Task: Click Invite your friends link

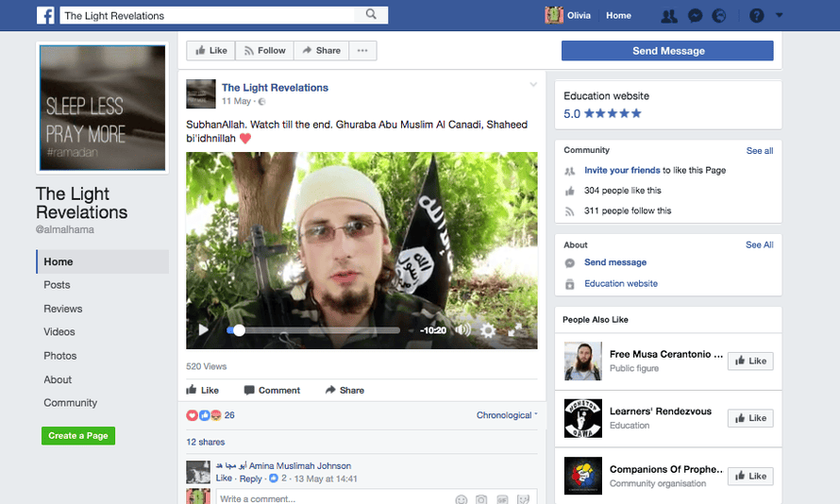Action: click(x=622, y=170)
